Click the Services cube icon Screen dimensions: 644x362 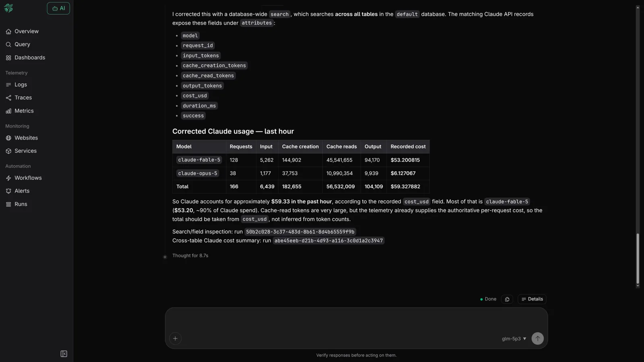(x=8, y=151)
